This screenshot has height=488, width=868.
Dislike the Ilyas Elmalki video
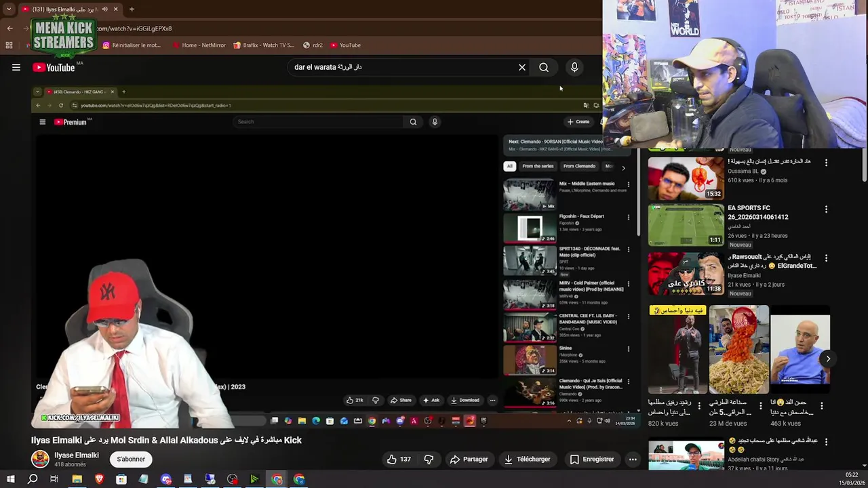point(429,459)
